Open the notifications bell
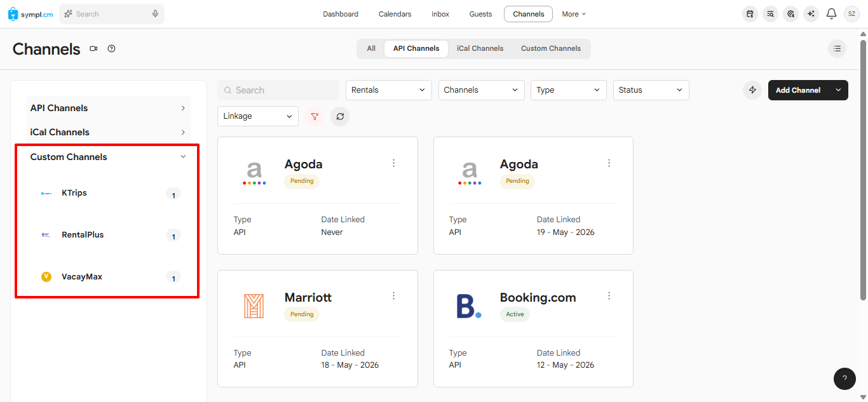Image resolution: width=868 pixels, height=402 pixels. (x=831, y=14)
